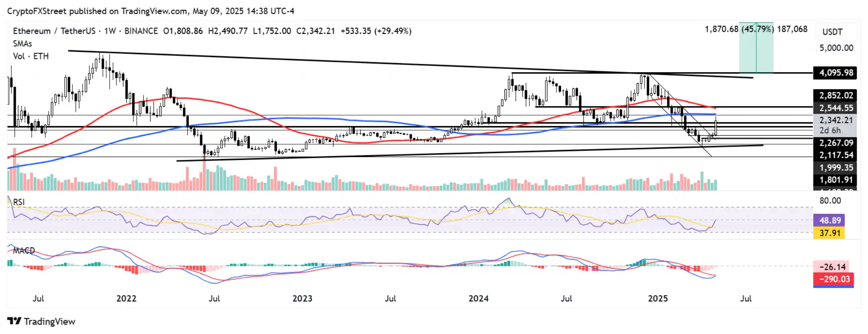Click the current price 2,342.21 label
868x334 pixels.
[835, 120]
